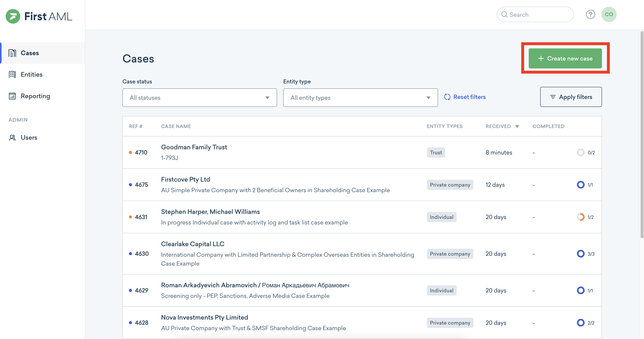Image resolution: width=644 pixels, height=339 pixels.
Task: Open the All entity types dropdown
Action: tap(360, 98)
